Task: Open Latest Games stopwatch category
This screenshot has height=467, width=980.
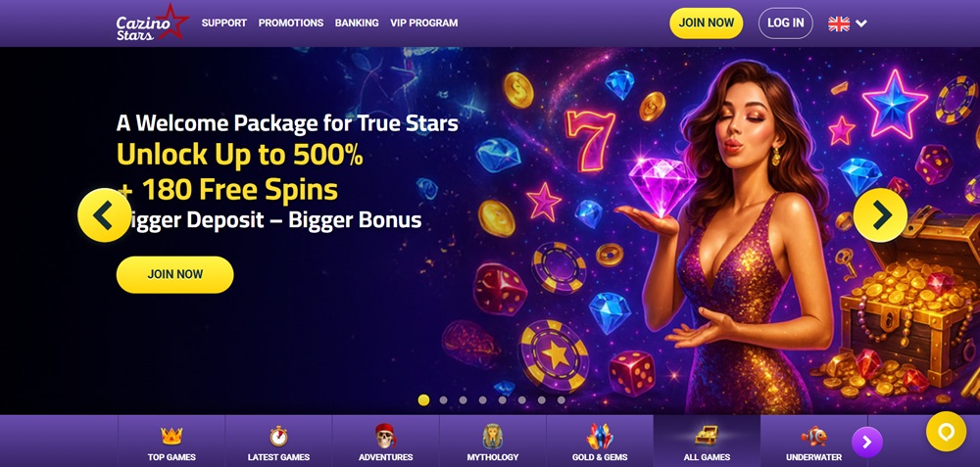Action: [278, 442]
